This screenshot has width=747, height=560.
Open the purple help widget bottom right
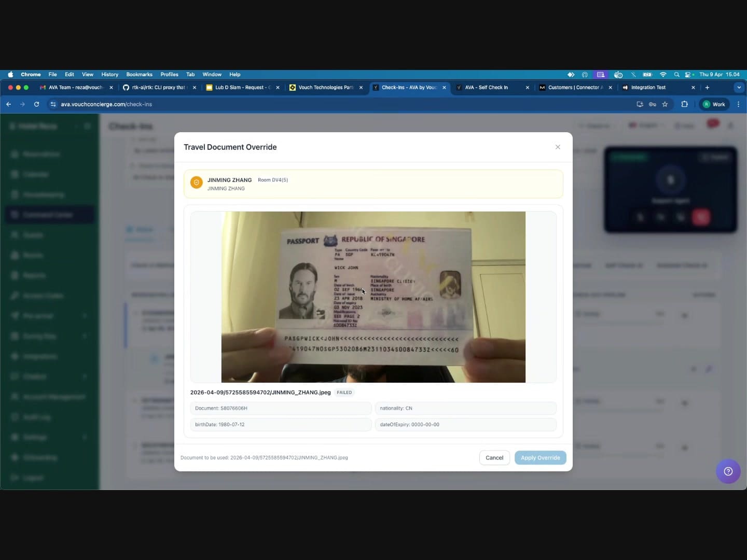728,471
